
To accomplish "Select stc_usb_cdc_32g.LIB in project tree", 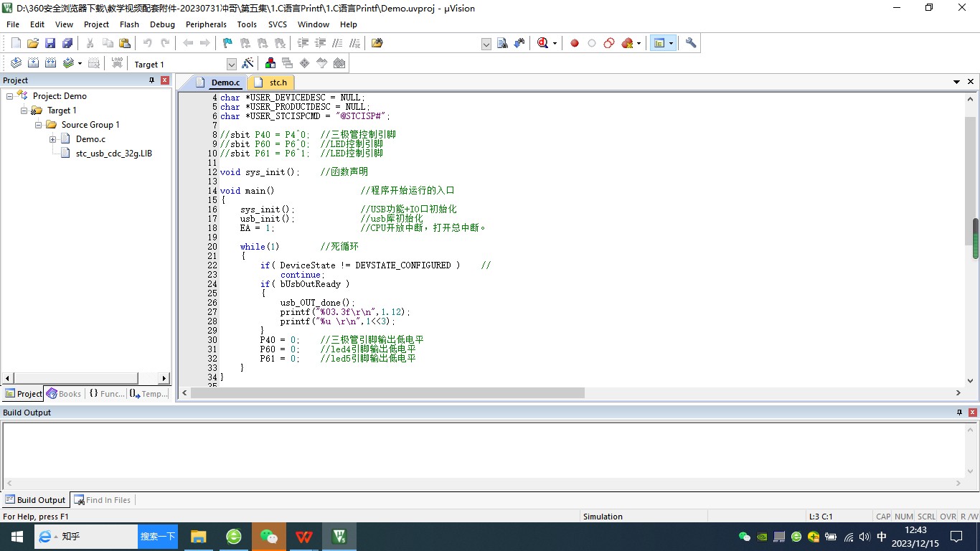I will point(113,154).
